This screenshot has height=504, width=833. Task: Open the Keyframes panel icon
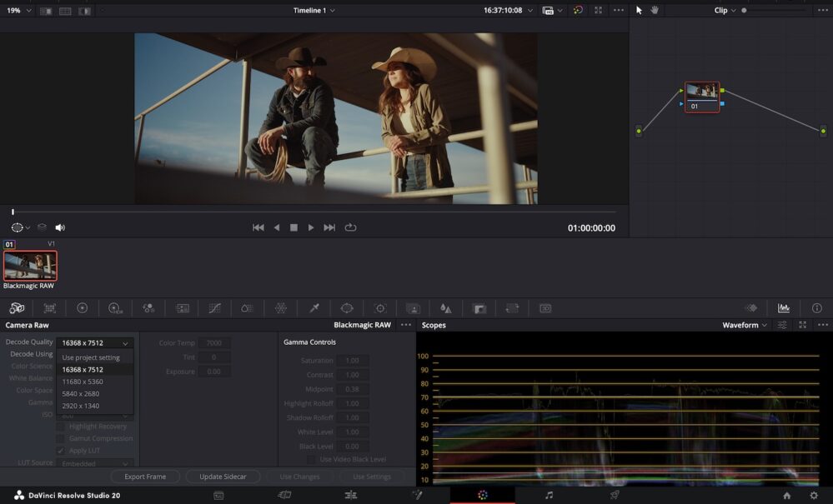pos(750,308)
